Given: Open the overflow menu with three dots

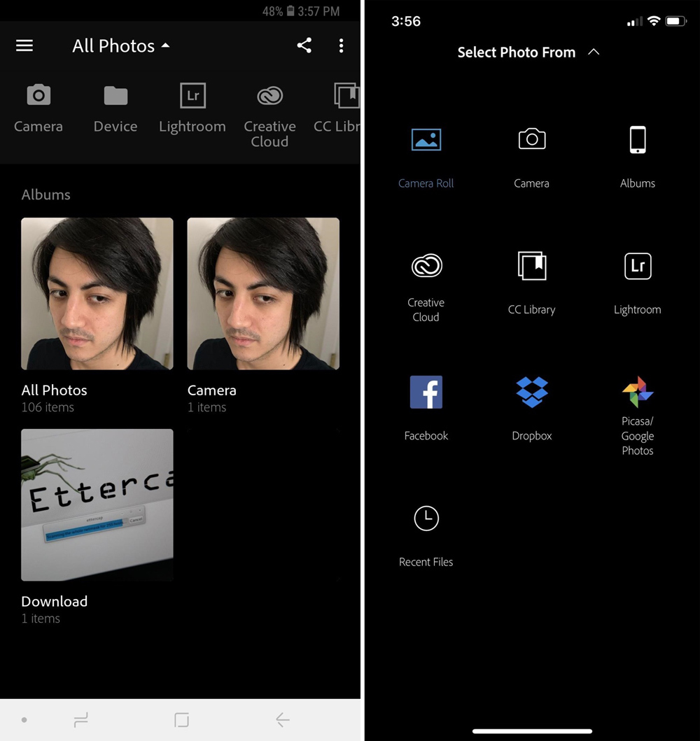Looking at the screenshot, I should (x=341, y=45).
